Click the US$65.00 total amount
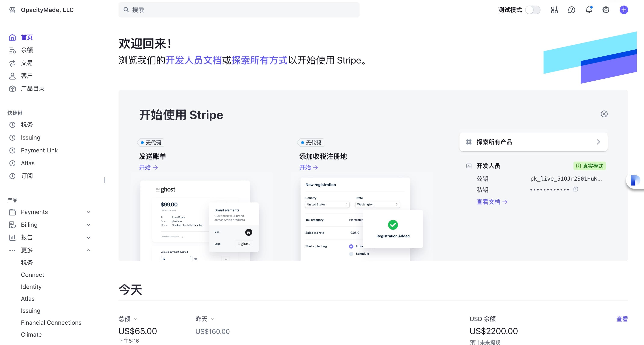 tap(138, 331)
